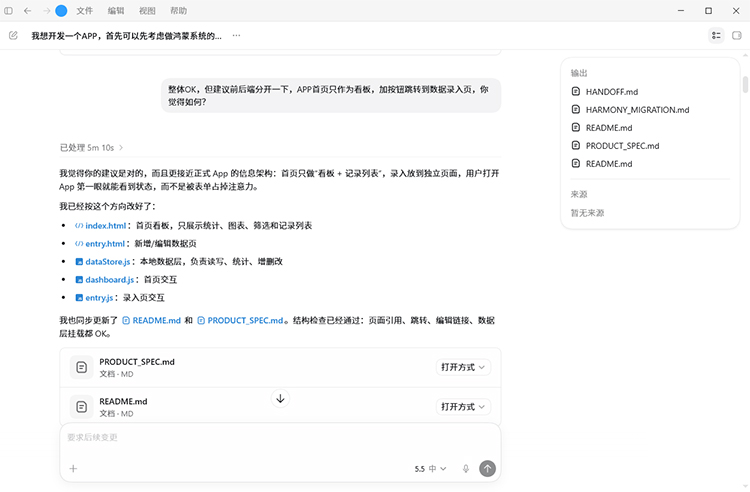Open the 视图 menu

coord(147,11)
